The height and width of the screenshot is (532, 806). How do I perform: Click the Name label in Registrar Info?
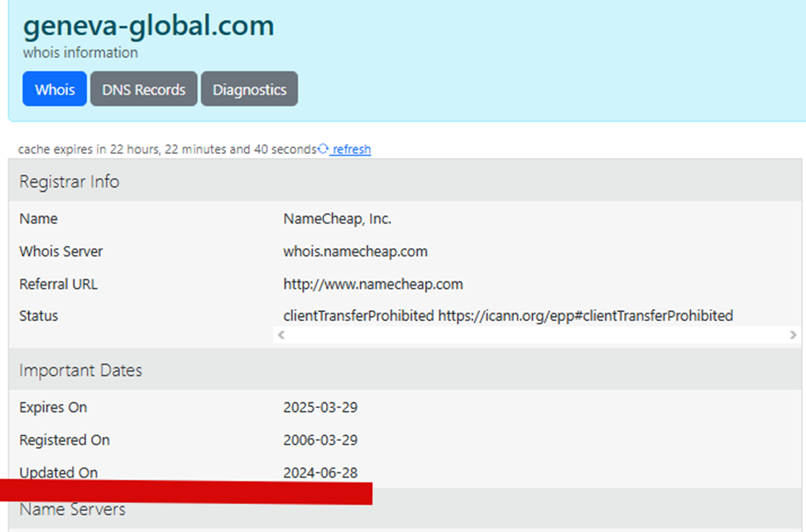[x=39, y=219]
